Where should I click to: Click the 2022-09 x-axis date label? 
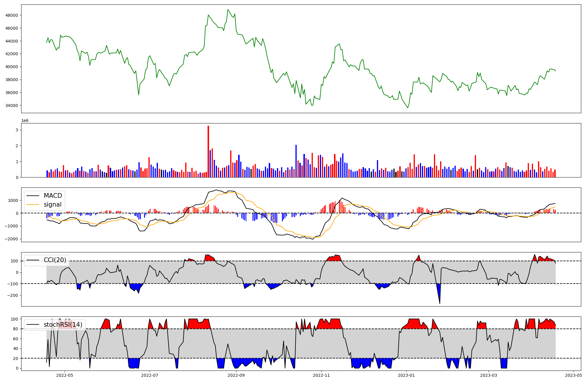[x=236, y=375]
